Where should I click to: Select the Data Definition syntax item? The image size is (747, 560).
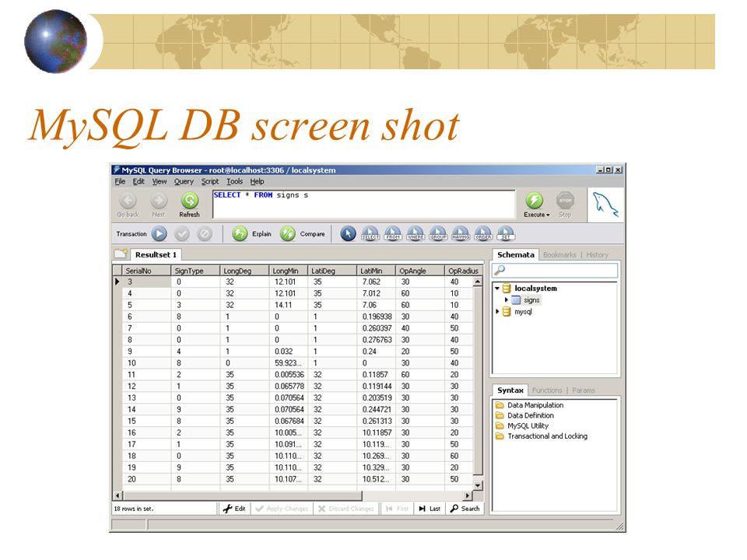tap(530, 415)
